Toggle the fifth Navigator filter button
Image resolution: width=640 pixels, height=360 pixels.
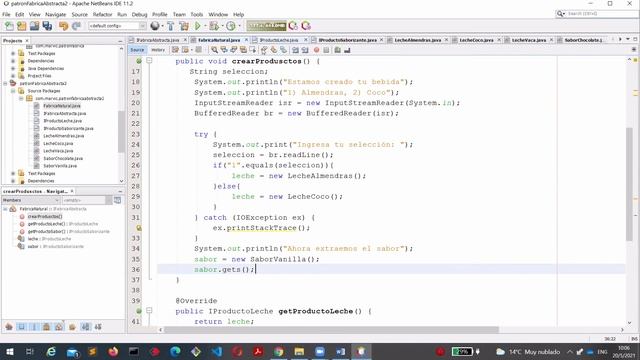[x=59, y=327]
